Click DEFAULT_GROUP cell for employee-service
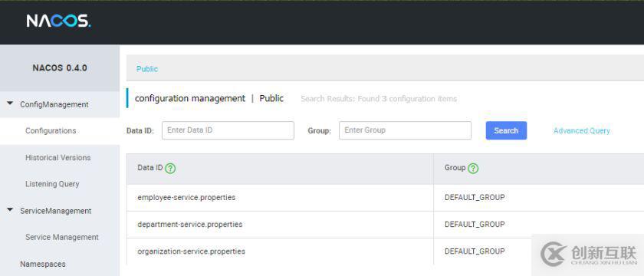 tap(475, 198)
